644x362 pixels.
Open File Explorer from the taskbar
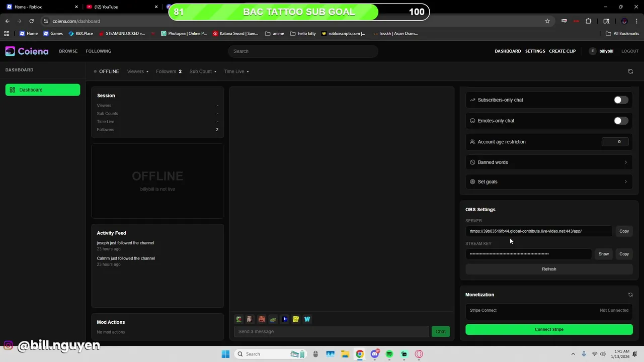(x=345, y=354)
